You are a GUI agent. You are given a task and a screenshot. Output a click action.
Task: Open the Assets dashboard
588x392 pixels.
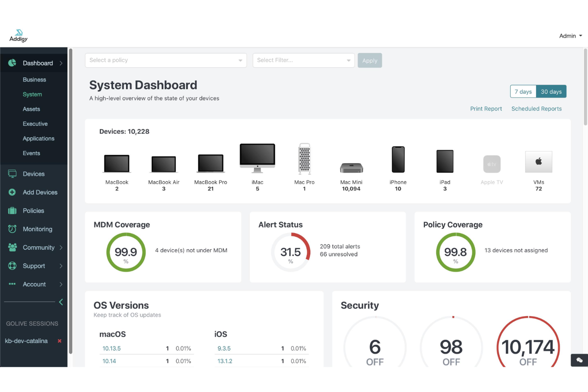point(31,109)
